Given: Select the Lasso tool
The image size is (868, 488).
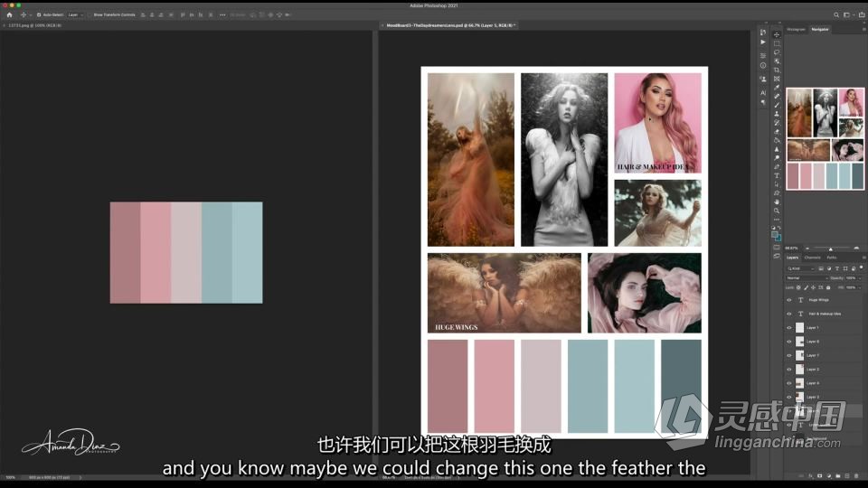Looking at the screenshot, I should point(777,52).
